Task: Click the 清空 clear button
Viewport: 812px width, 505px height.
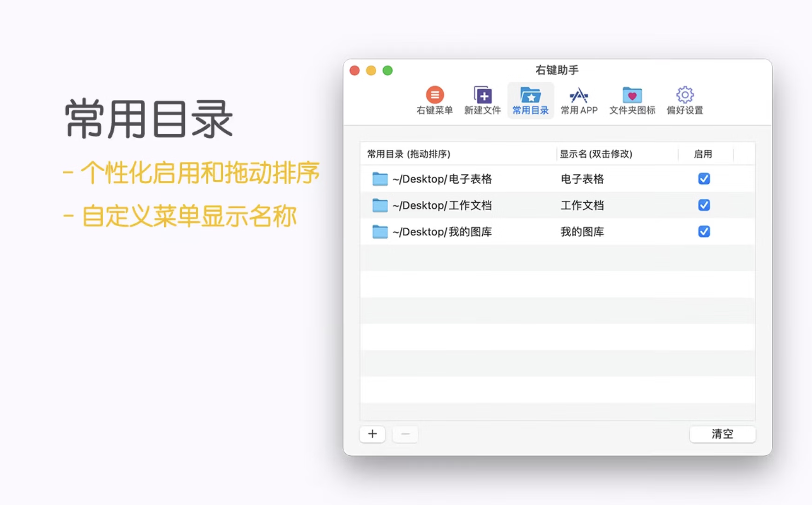Action: (722, 434)
